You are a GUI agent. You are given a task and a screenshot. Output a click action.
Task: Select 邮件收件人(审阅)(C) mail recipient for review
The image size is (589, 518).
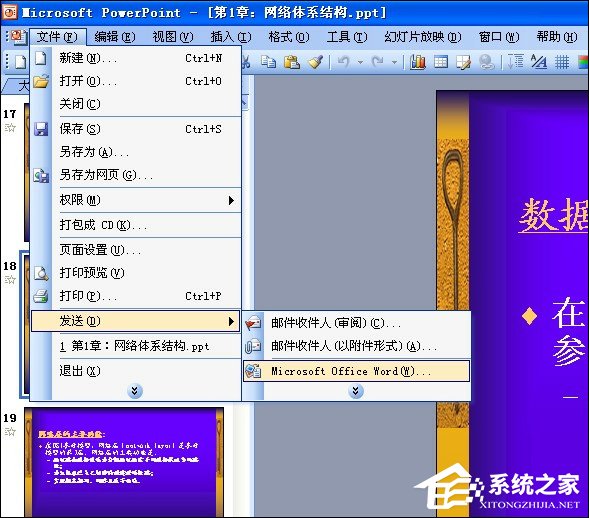point(356,323)
